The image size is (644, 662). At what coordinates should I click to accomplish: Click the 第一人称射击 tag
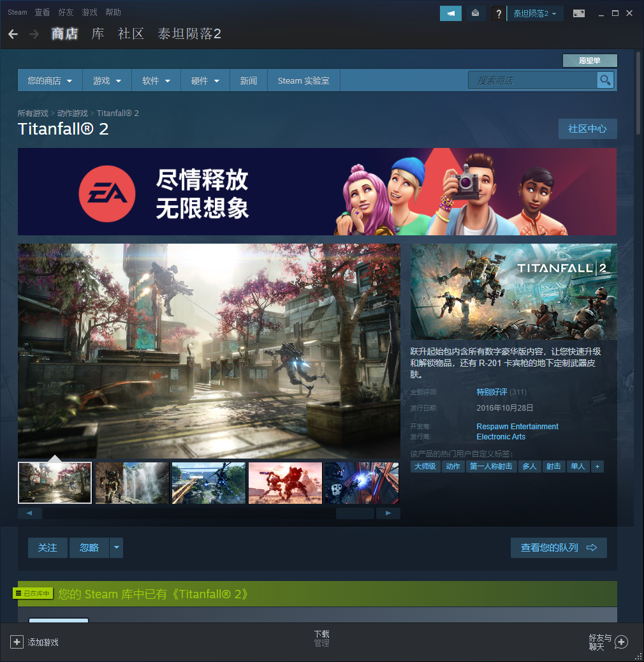[x=491, y=466]
